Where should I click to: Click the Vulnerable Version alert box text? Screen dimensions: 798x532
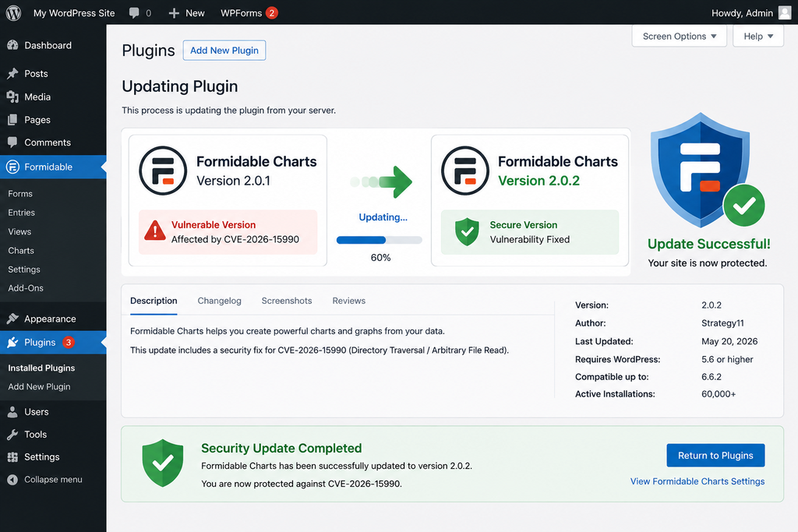tap(235, 232)
